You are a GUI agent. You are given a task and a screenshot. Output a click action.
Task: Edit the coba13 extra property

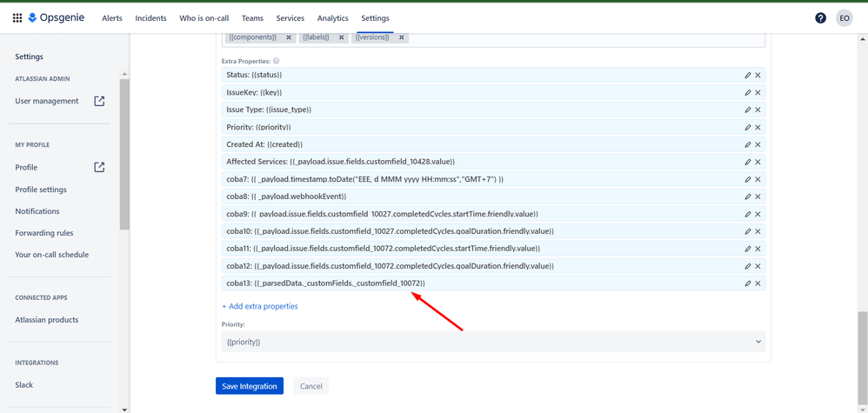tap(748, 283)
